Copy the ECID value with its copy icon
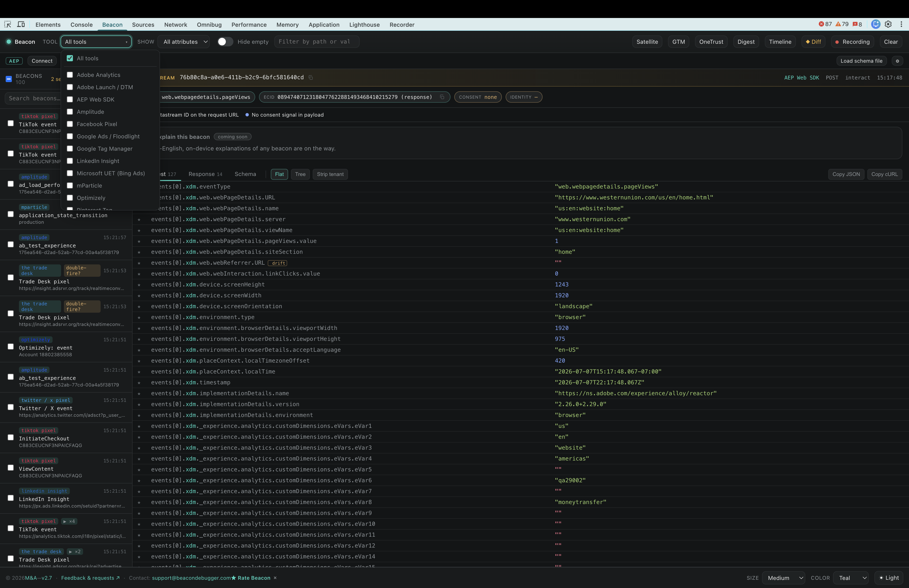This screenshot has width=909, height=588. click(x=442, y=97)
